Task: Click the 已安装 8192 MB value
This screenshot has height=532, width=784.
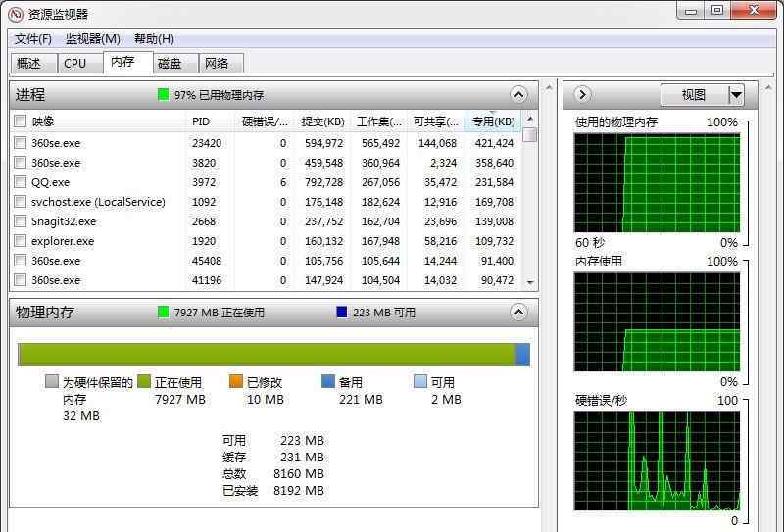Action: click(x=299, y=491)
